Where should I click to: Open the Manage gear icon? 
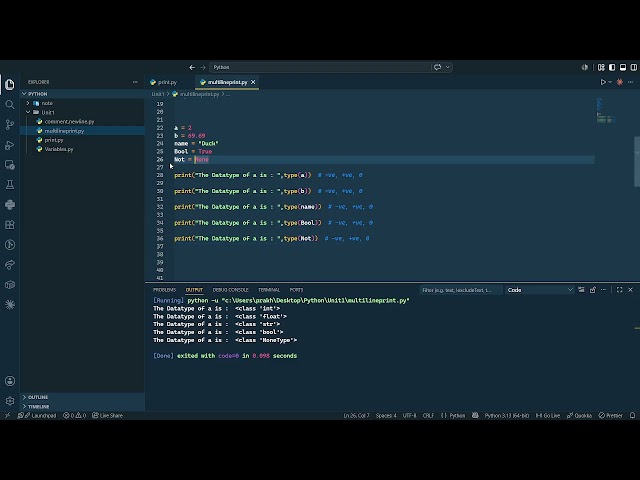pyautogui.click(x=10, y=401)
